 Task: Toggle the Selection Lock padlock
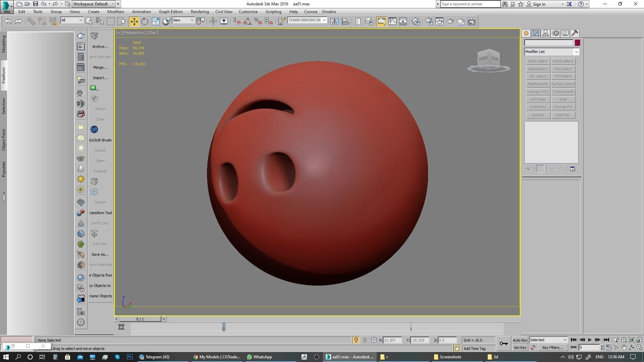coord(365,340)
